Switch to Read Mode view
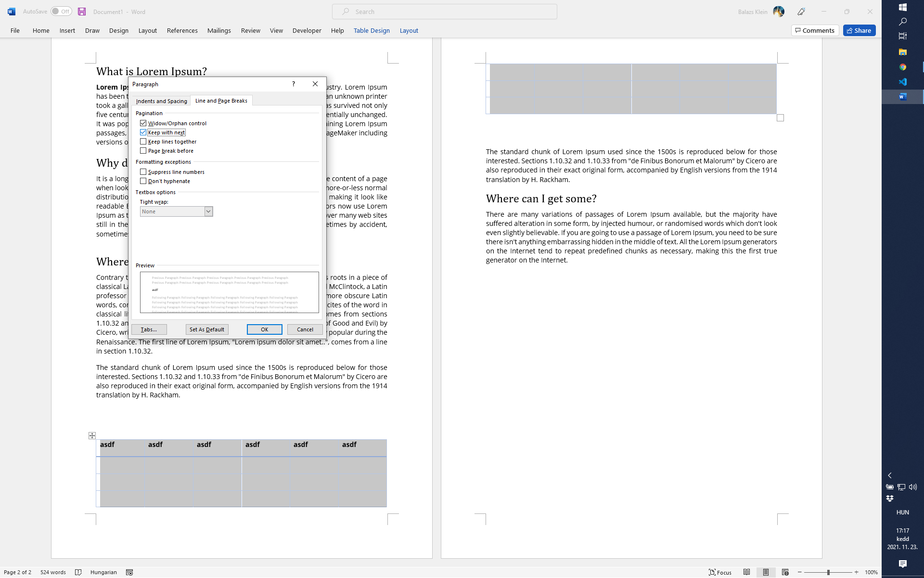Image resolution: width=924 pixels, height=578 pixels. tap(747, 572)
